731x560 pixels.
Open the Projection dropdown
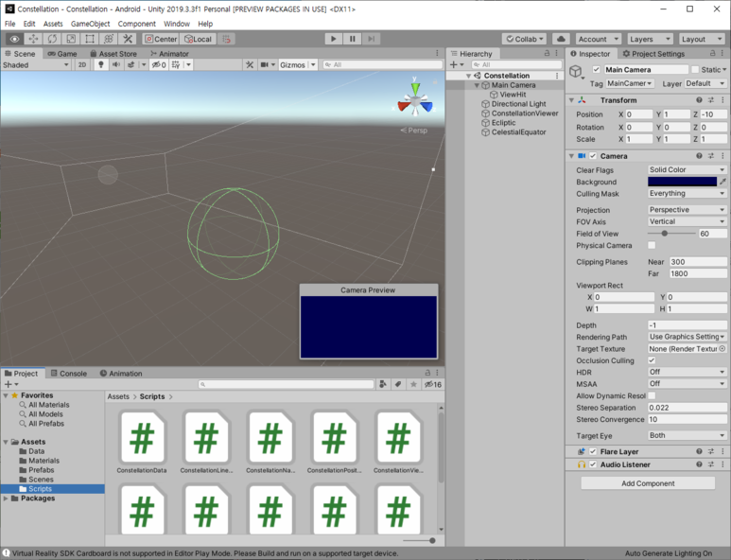point(687,210)
